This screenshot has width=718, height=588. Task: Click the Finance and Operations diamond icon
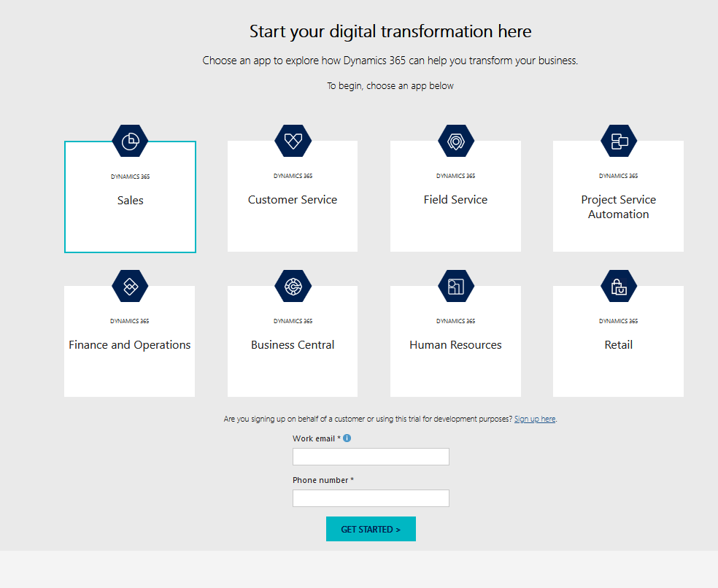(130, 286)
